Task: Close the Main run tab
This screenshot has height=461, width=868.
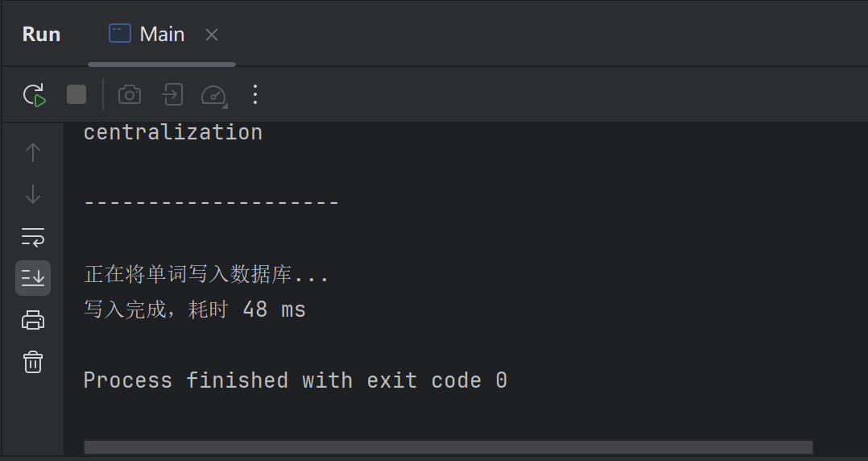Action: tap(212, 35)
